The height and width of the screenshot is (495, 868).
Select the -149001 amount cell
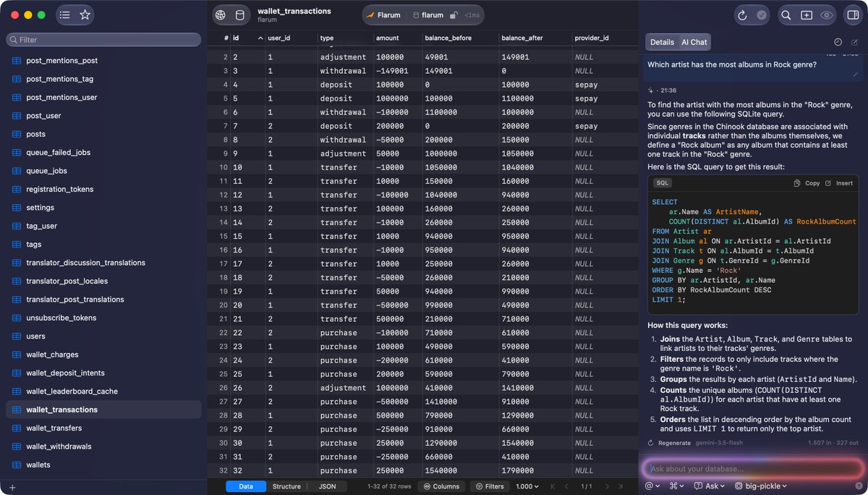[396, 71]
